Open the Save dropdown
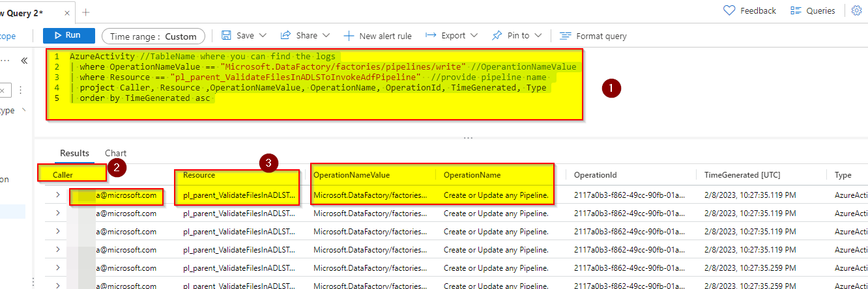Screen dimensions: 868x289 coord(244,35)
